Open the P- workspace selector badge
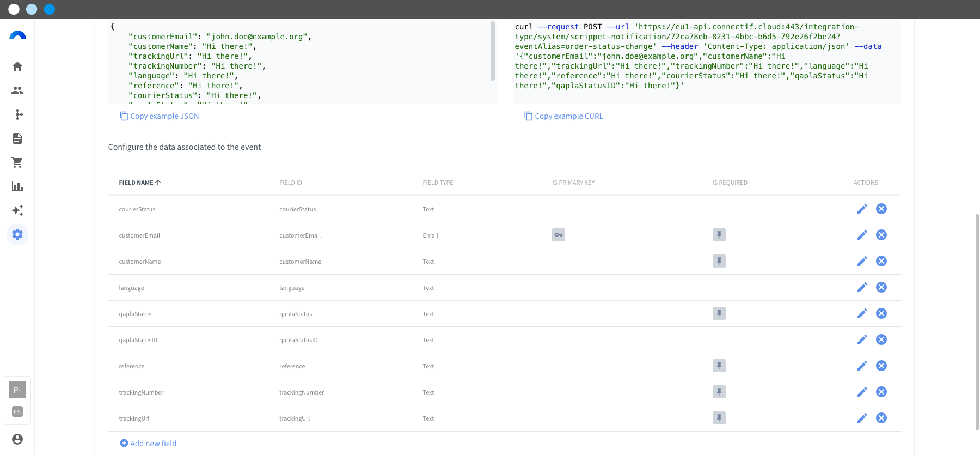The height and width of the screenshot is (455, 980). [17, 390]
